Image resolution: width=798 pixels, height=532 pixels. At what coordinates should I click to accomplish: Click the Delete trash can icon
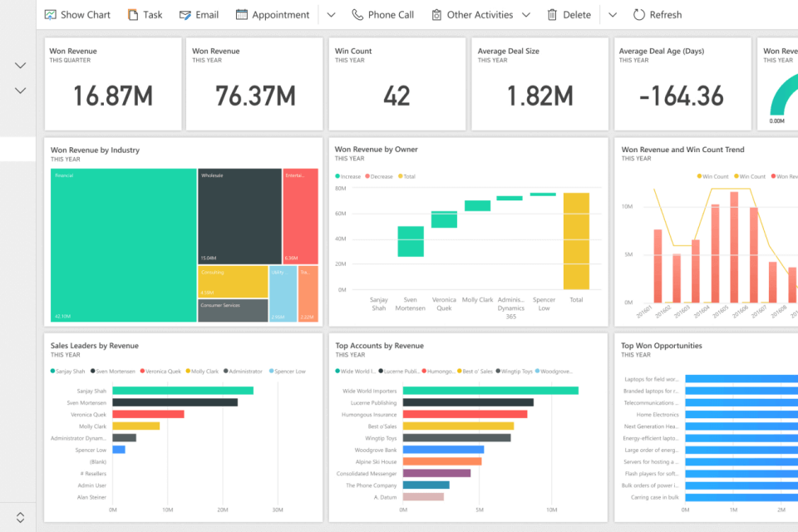pos(553,15)
